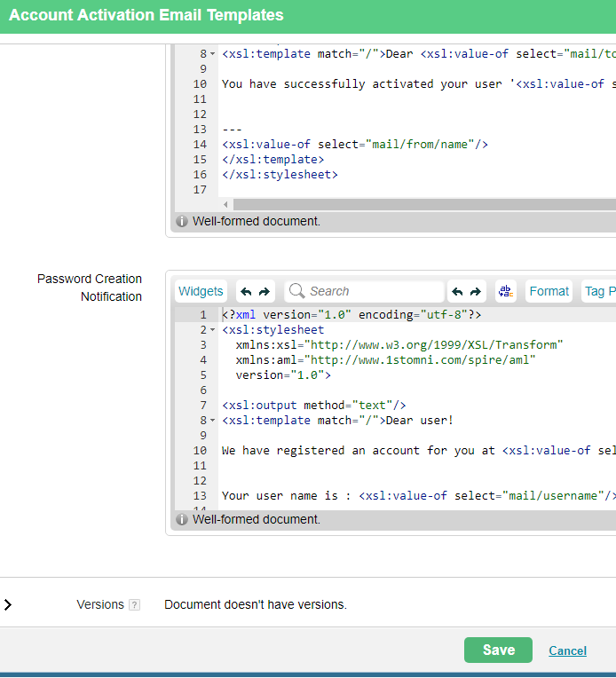Go to next search match arrow
This screenshot has height=678, width=616.
(x=476, y=291)
